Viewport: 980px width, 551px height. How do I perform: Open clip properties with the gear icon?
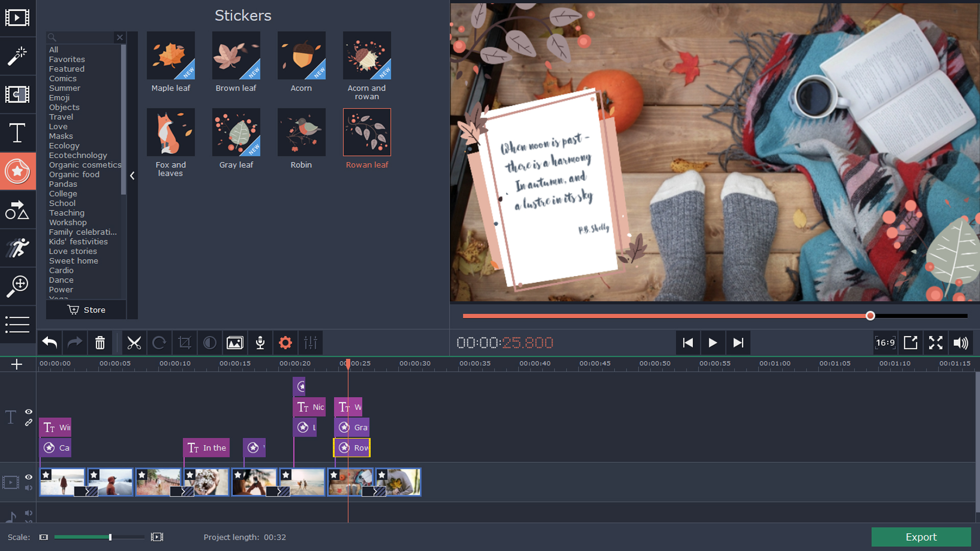click(285, 343)
